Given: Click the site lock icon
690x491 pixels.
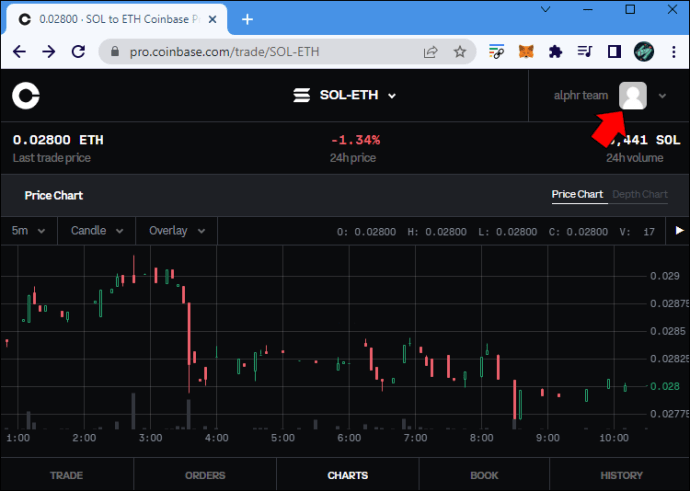Looking at the screenshot, I should click(x=115, y=52).
